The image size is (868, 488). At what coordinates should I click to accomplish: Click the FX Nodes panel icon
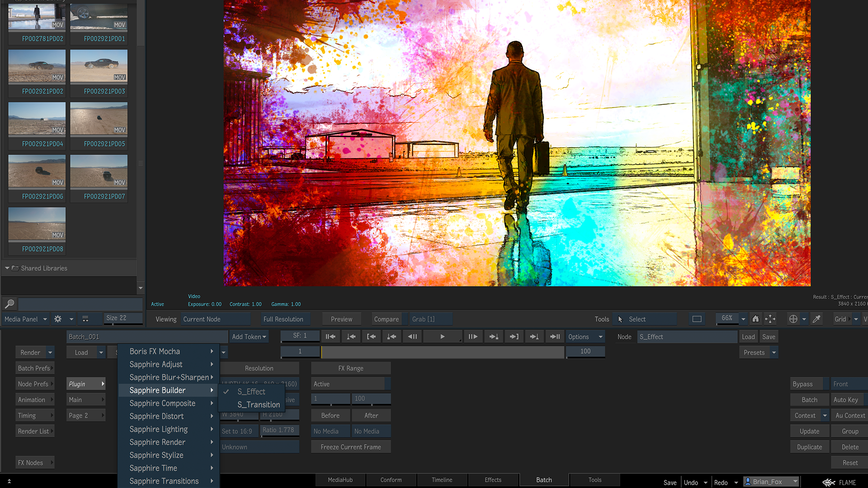[x=34, y=462]
